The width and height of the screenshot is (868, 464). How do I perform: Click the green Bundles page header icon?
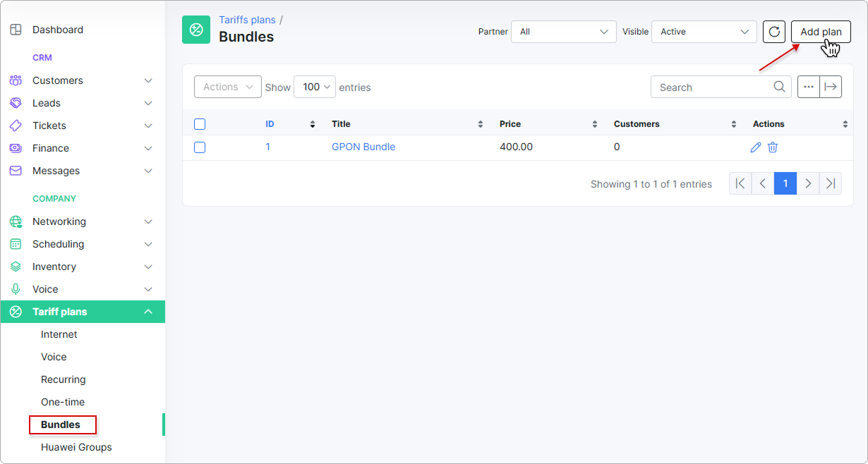(196, 30)
